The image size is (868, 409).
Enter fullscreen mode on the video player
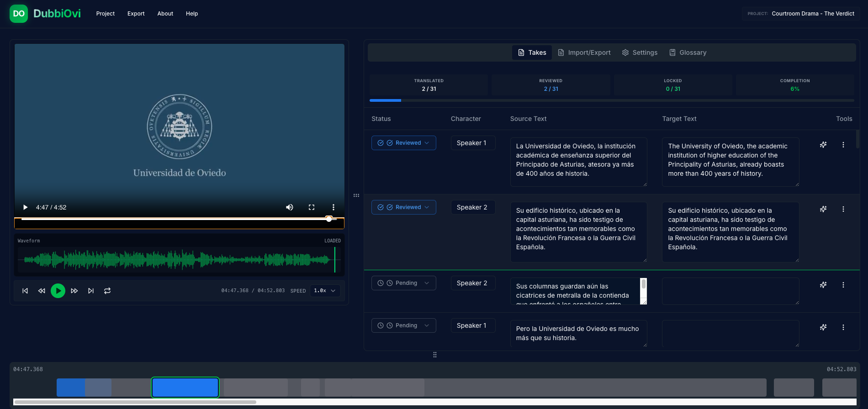coord(312,207)
